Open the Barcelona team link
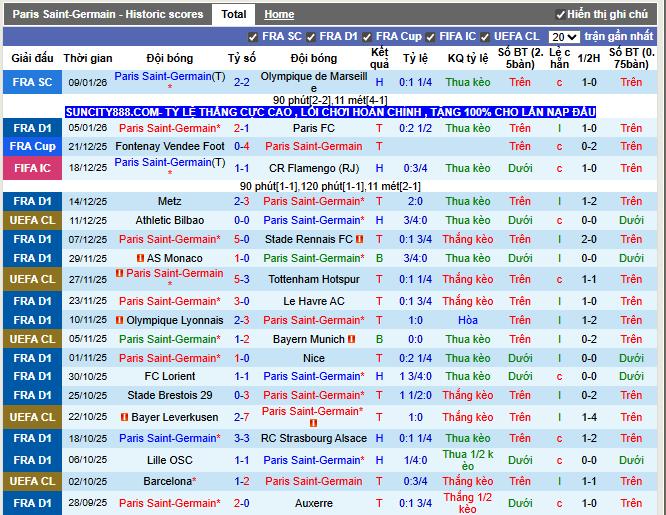Screen dimensions: 666x515 pyautogui.click(x=170, y=481)
